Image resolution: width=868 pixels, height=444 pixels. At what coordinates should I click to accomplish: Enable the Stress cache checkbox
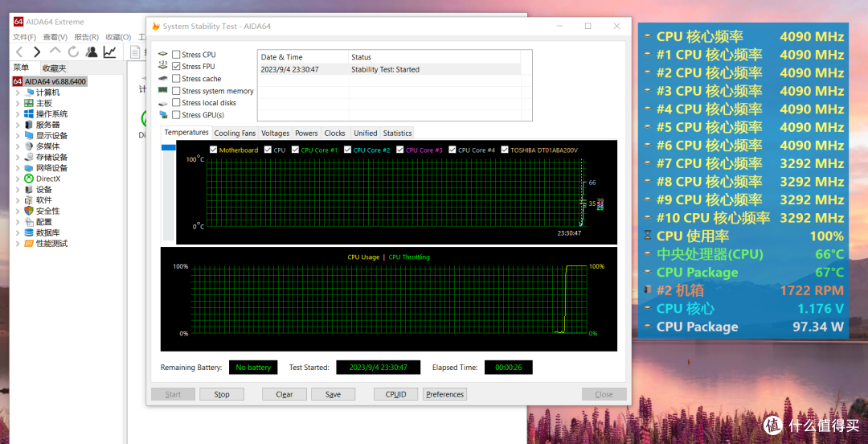pyautogui.click(x=176, y=79)
